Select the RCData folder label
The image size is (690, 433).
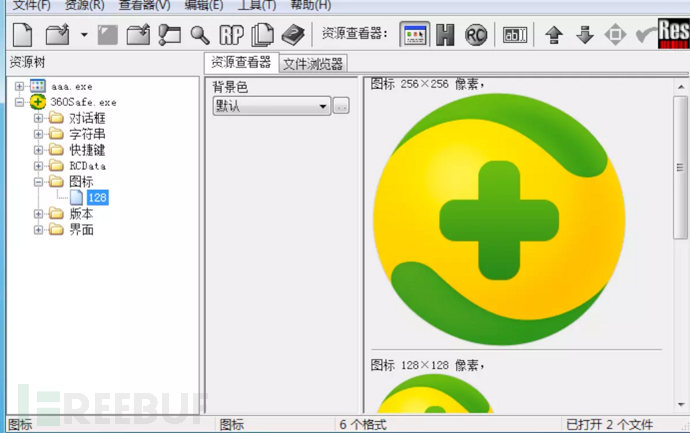point(88,166)
